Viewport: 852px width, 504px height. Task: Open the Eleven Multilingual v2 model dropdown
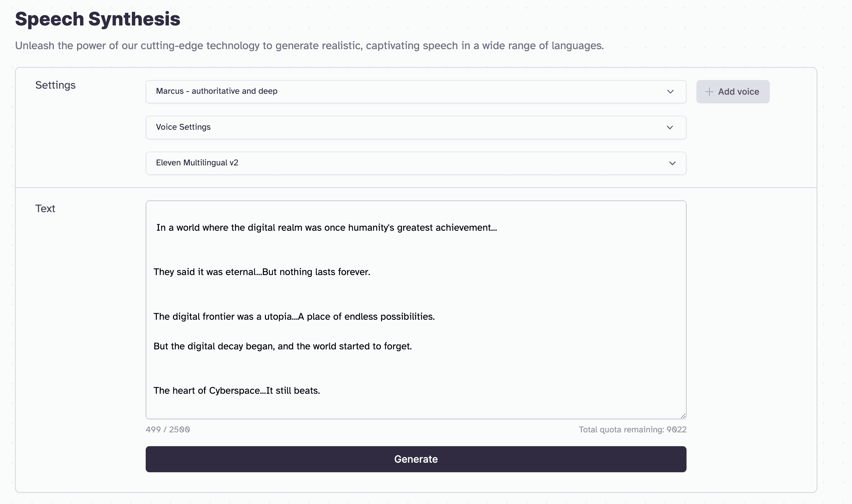pos(416,163)
